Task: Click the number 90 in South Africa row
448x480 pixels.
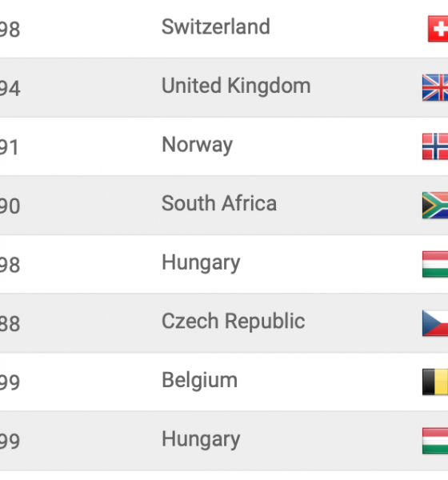Action: tap(10, 206)
